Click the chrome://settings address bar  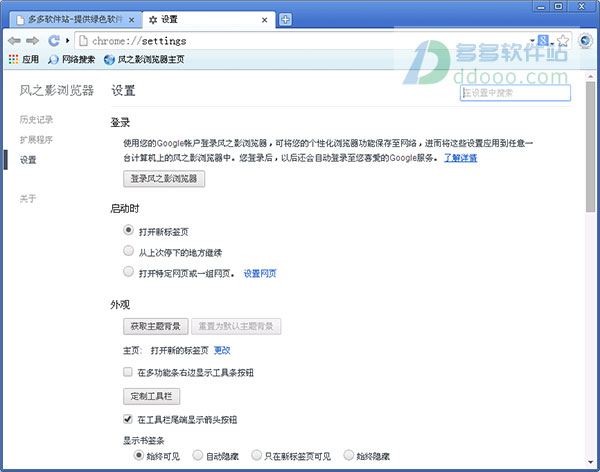point(302,41)
